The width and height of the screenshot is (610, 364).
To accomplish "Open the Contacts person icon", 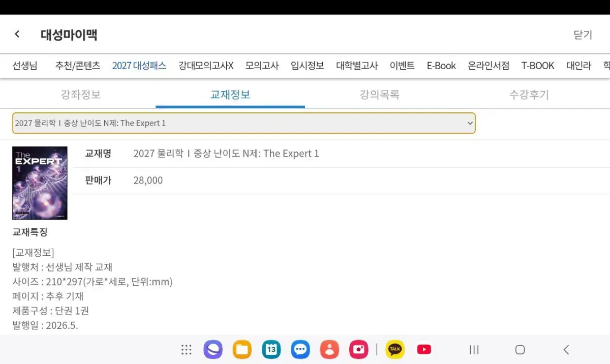I will click(x=329, y=349).
